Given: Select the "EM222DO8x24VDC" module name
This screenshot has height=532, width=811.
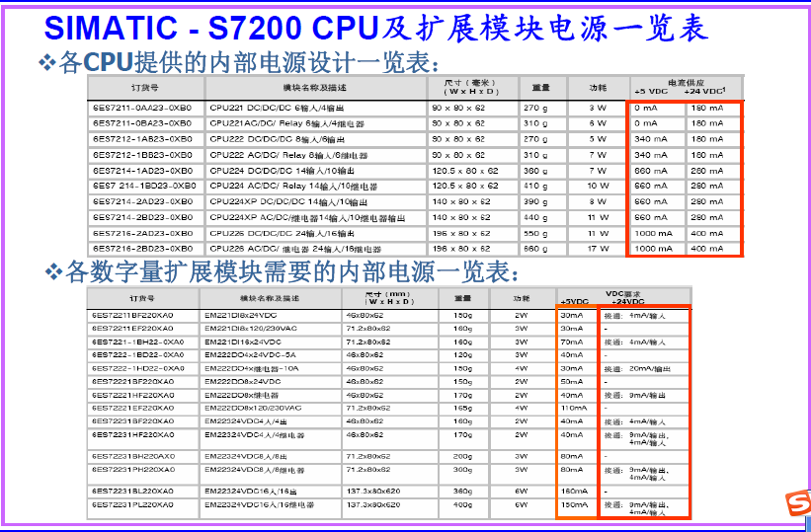Looking at the screenshot, I should click(x=242, y=382).
